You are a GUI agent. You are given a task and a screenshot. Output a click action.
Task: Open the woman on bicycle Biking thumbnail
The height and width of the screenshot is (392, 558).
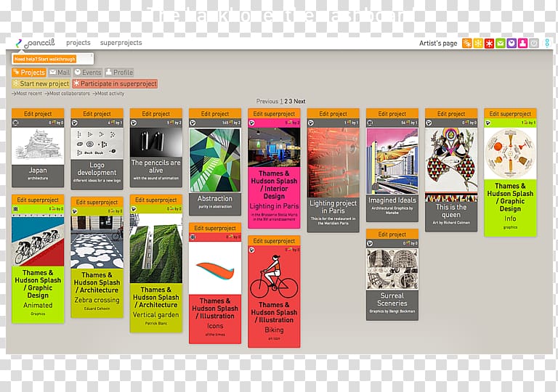(274, 276)
